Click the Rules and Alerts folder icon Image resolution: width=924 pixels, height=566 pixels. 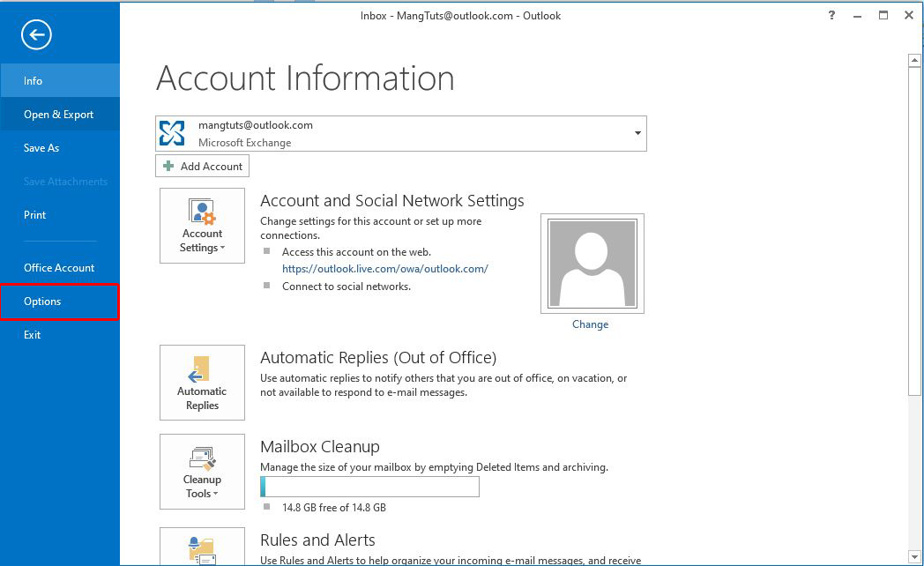pos(202,551)
